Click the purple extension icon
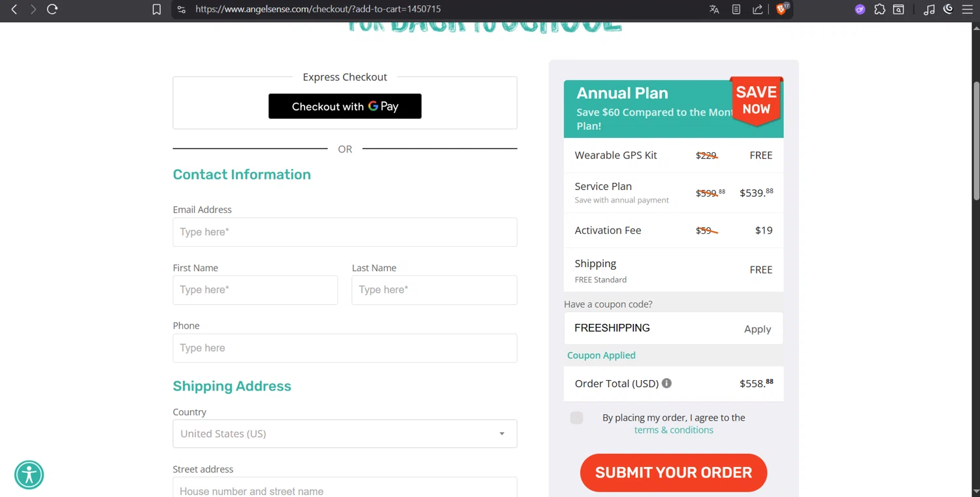Viewport: 980px width, 497px height. 860,9
